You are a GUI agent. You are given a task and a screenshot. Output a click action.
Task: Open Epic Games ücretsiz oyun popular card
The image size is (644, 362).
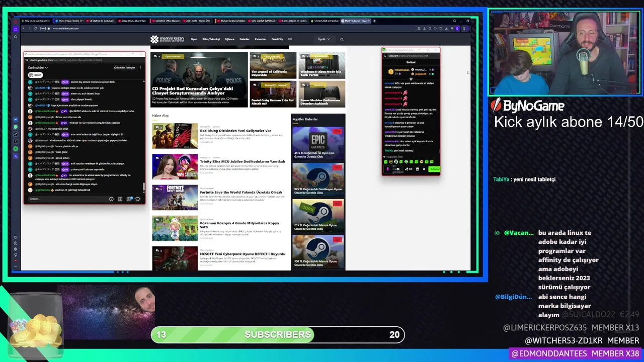[318, 143]
